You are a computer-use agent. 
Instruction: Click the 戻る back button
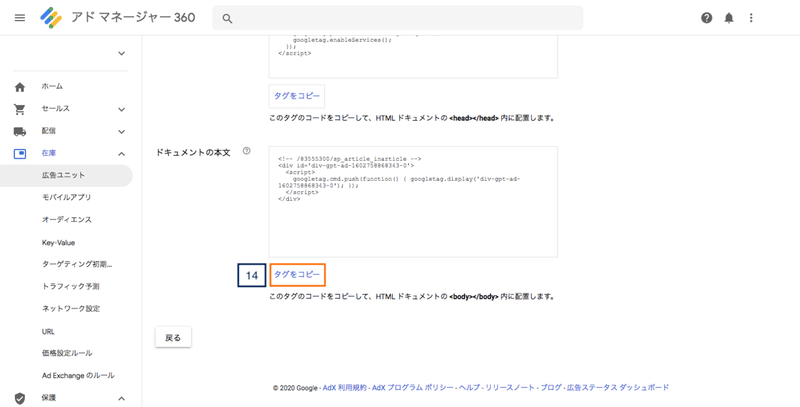pos(173,338)
